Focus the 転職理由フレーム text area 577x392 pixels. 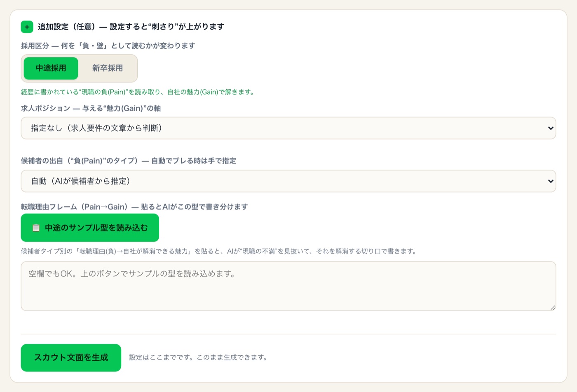tap(288, 286)
